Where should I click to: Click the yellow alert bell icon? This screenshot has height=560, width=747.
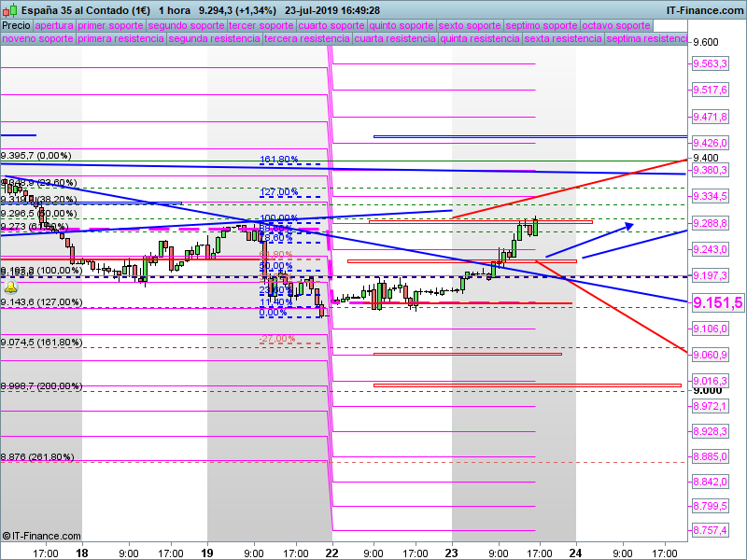pos(10,287)
